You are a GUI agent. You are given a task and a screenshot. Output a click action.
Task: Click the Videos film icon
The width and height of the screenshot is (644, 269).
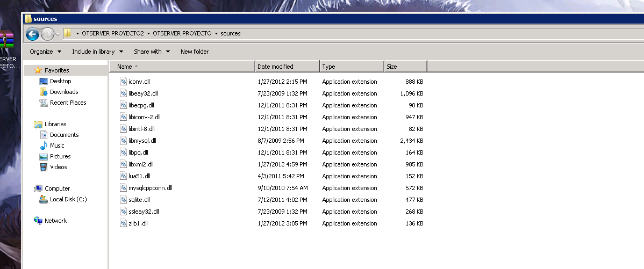44,167
